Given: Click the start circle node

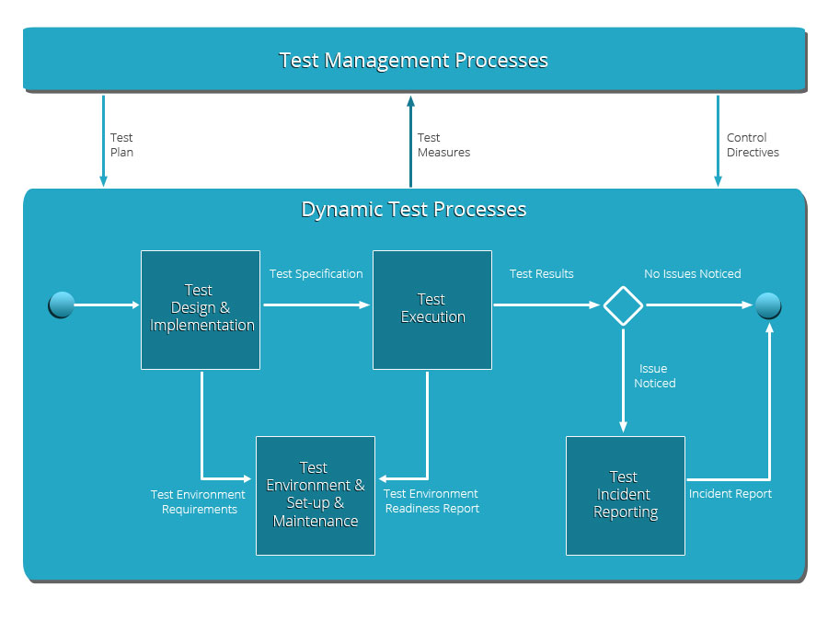Looking at the screenshot, I should (62, 305).
